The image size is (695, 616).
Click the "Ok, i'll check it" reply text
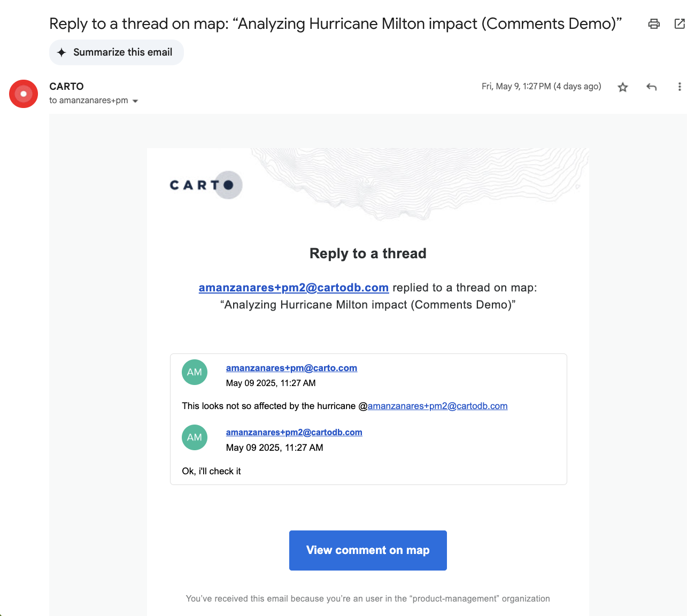pos(211,471)
